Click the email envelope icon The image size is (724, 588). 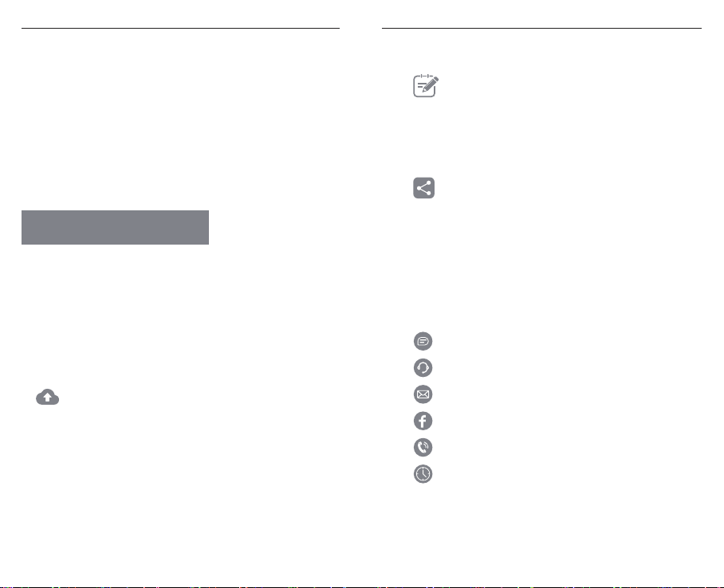point(423,394)
